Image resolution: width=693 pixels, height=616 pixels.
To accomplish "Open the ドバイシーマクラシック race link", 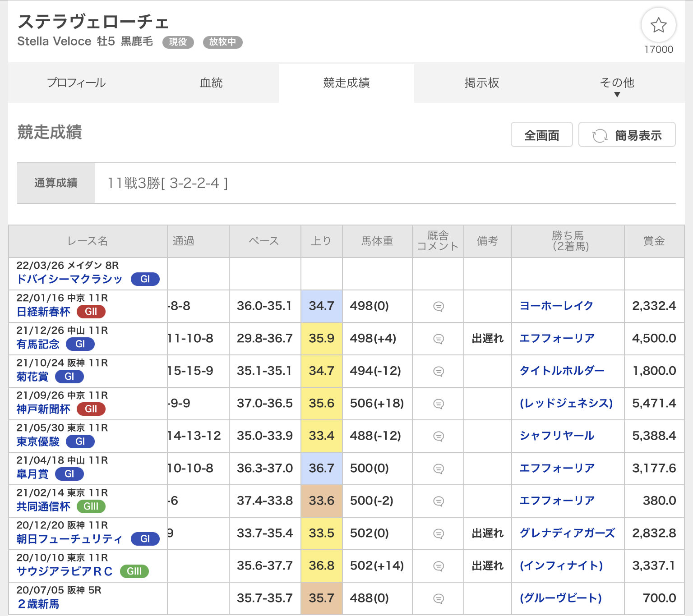I will [x=69, y=279].
